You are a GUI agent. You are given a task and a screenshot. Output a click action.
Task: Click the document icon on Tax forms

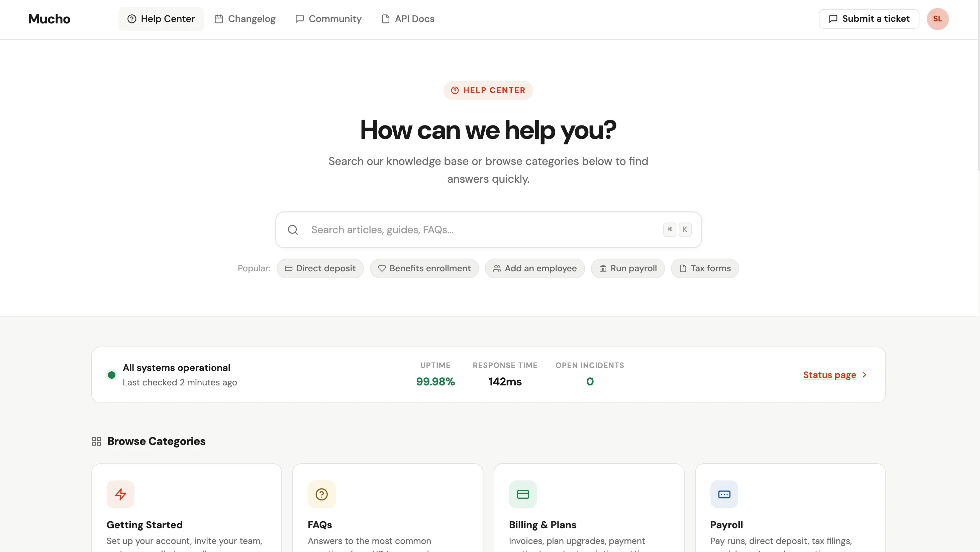pos(683,268)
